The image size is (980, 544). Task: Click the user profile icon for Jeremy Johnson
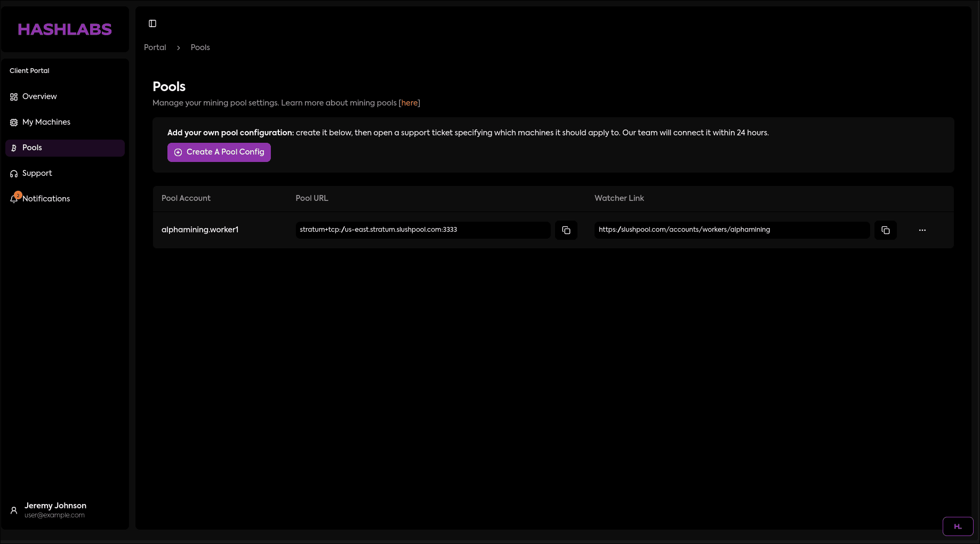click(13, 510)
